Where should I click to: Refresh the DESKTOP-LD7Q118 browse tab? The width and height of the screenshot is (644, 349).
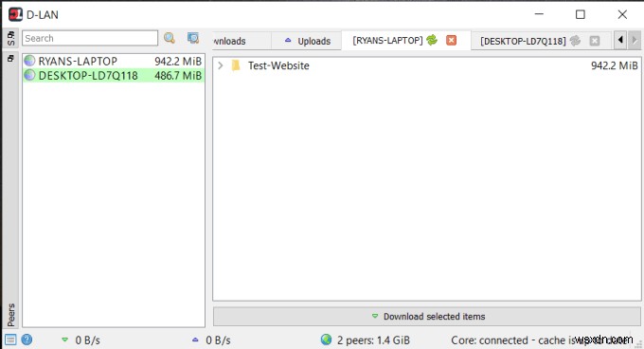(575, 40)
